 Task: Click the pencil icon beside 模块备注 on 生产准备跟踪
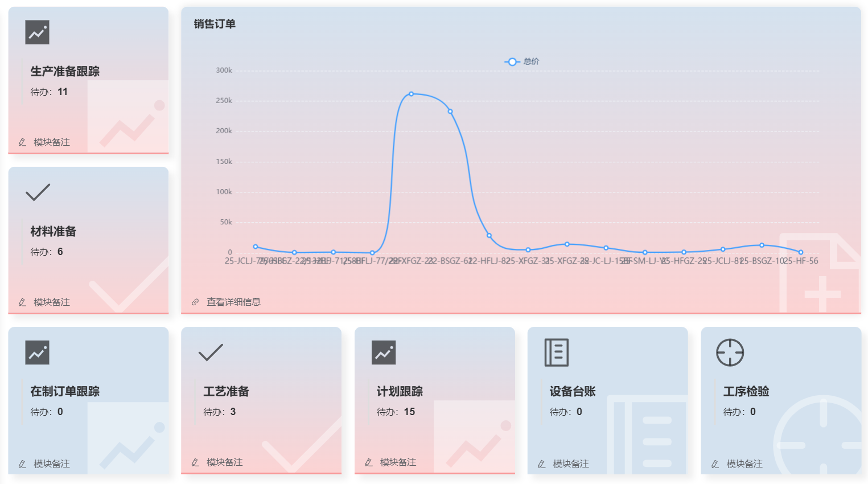pos(22,142)
